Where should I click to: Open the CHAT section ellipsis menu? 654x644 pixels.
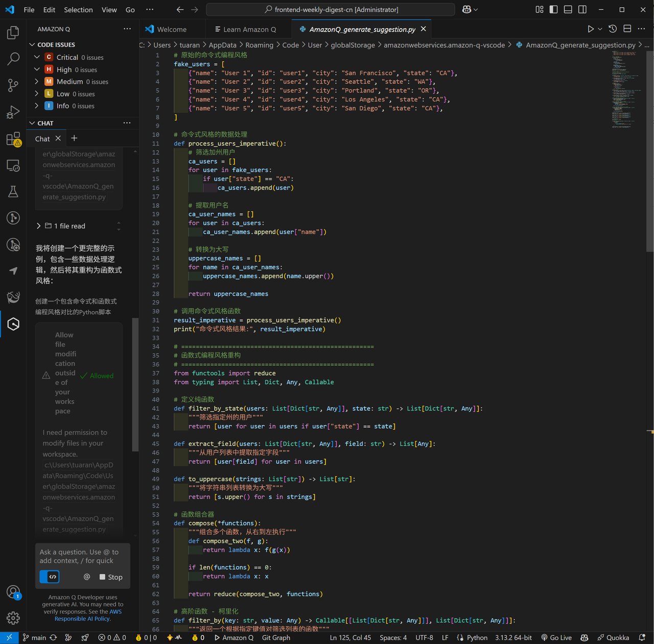pyautogui.click(x=127, y=123)
